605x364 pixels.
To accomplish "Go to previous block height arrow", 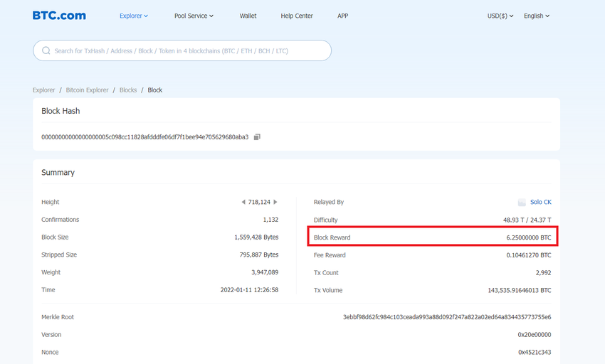I will tap(243, 203).
